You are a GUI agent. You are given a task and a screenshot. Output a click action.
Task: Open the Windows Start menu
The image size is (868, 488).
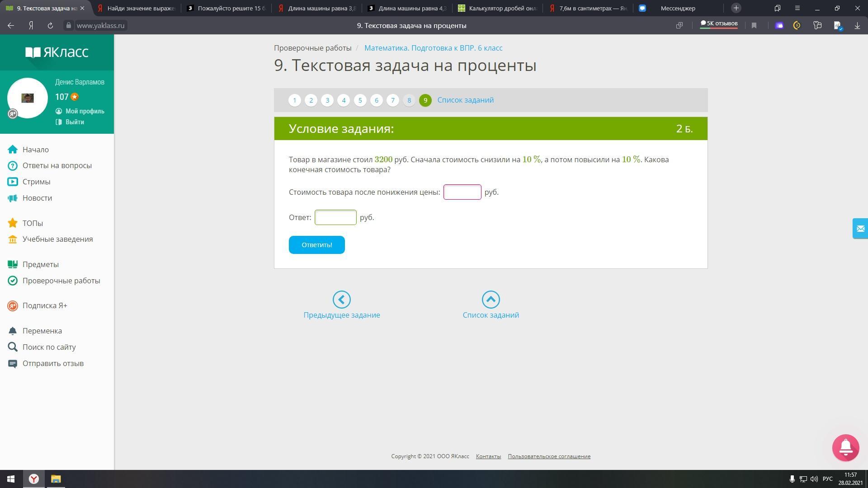tap(11, 479)
